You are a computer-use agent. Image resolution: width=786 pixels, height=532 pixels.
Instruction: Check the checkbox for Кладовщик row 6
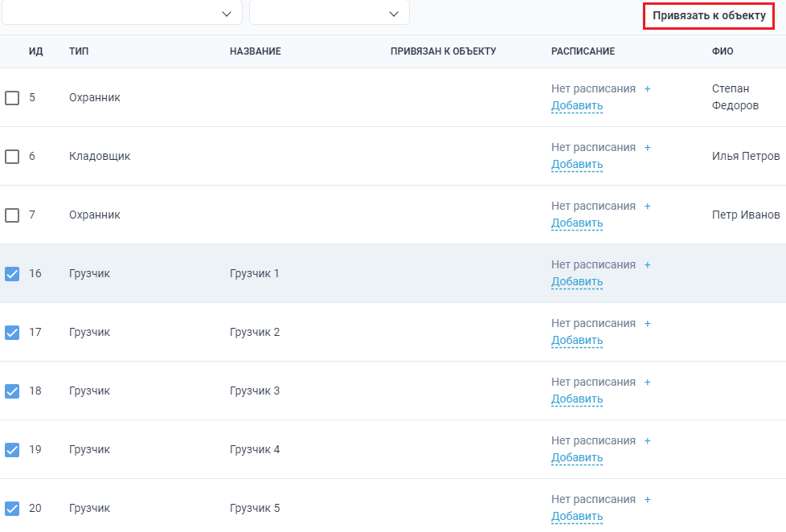(x=12, y=157)
